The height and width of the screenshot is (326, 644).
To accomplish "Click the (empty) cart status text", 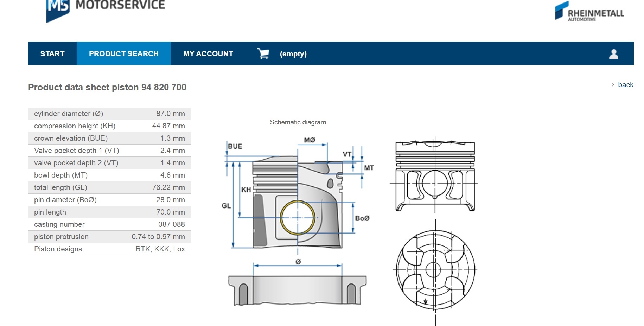I will click(x=293, y=54).
